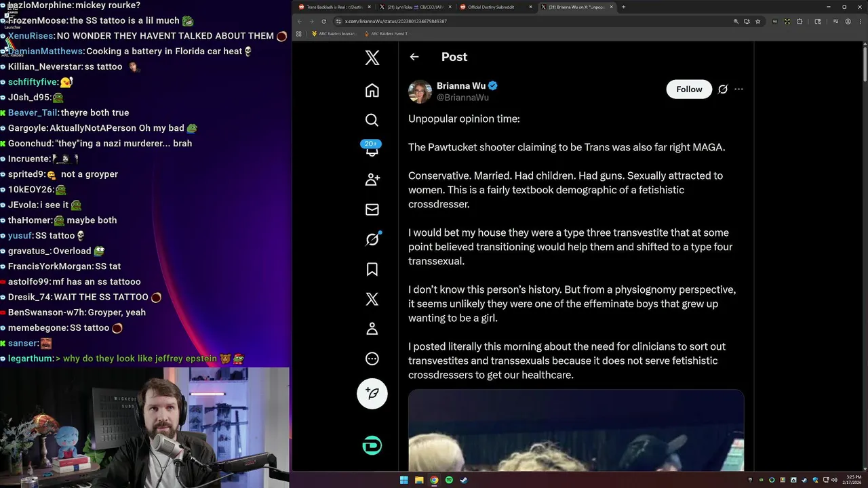868x488 pixels.
Task: Open Messages envelope icon
Action: tap(372, 209)
